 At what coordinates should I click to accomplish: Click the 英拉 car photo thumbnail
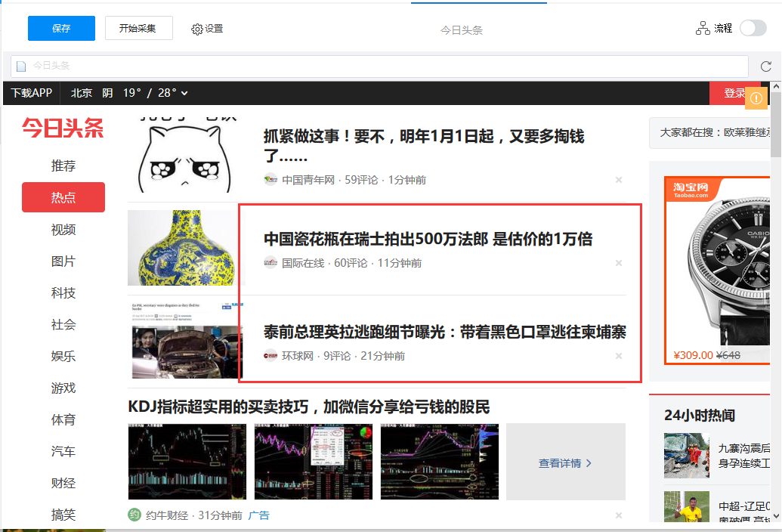pyautogui.click(x=186, y=341)
